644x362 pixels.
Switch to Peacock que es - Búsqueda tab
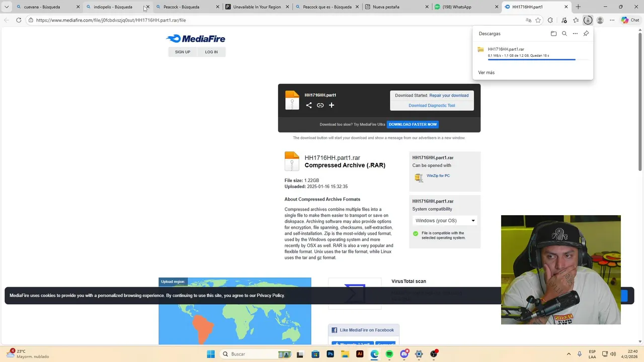point(327,7)
